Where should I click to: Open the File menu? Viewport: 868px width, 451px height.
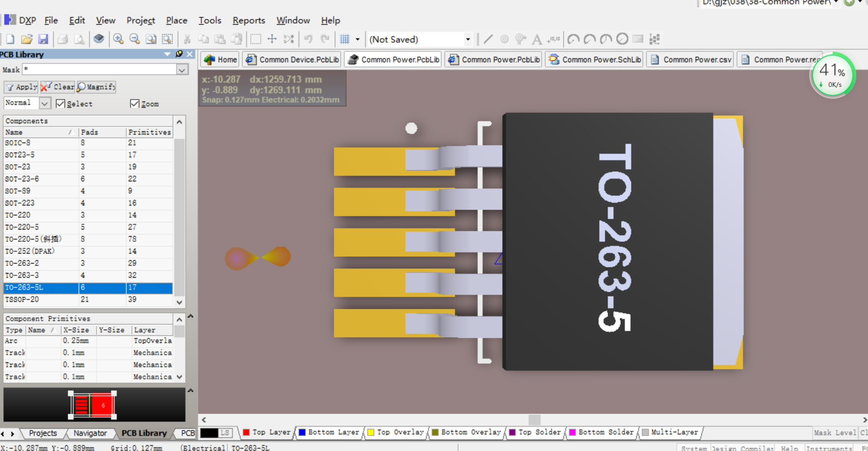click(x=51, y=20)
